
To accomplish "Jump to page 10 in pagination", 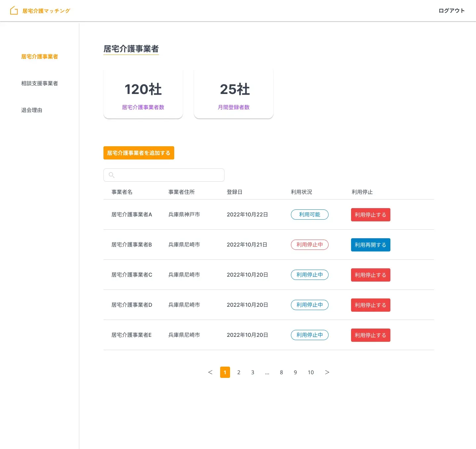I will click(311, 372).
